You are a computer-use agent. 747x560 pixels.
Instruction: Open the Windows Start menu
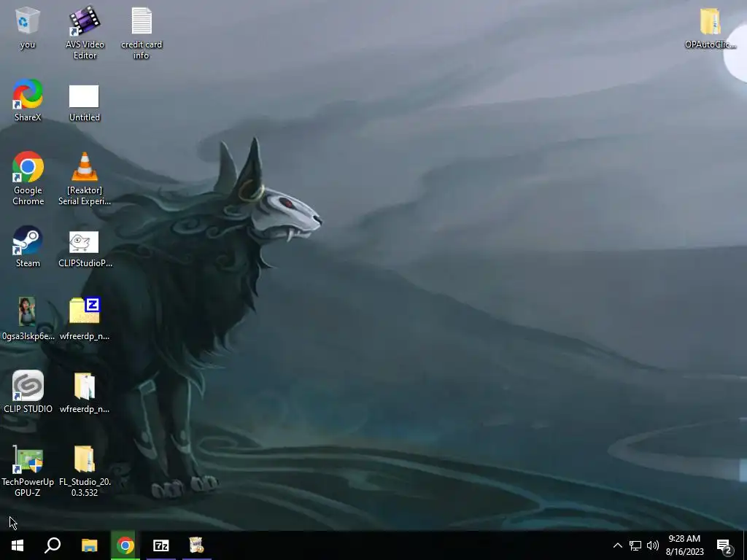coord(18,545)
